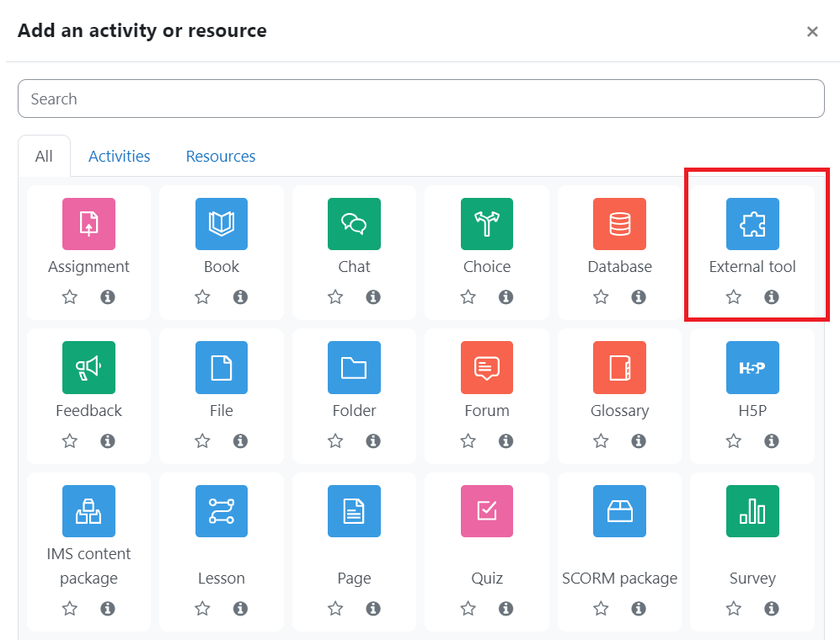Switch to the Activities tab
Image resolution: width=840 pixels, height=640 pixels.
pyautogui.click(x=119, y=156)
